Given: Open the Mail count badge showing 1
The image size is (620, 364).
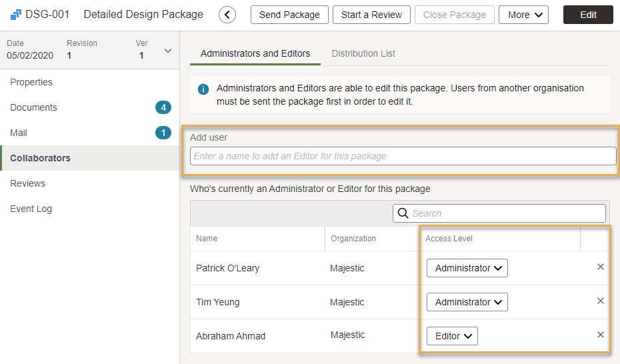Looking at the screenshot, I should point(163,133).
